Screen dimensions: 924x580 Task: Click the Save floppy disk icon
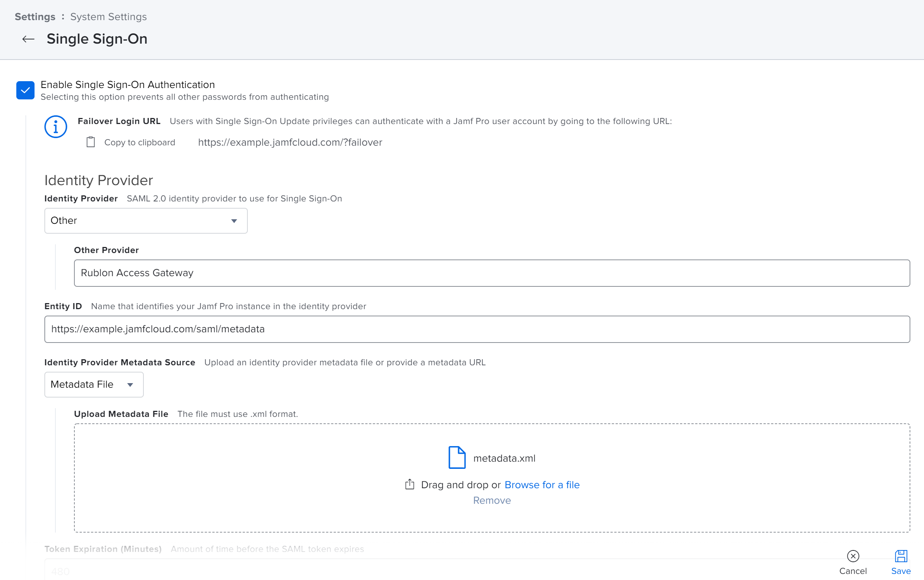(900, 556)
